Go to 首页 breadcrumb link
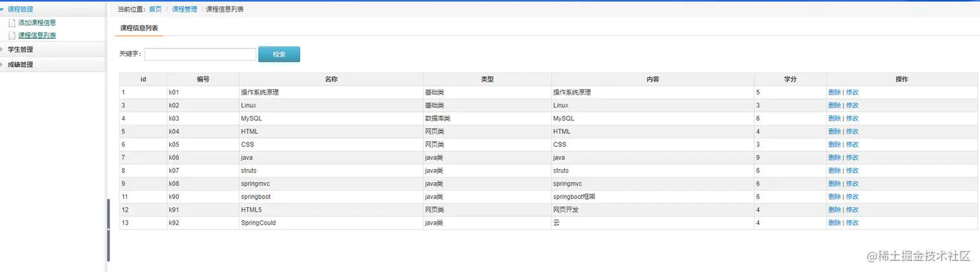Viewport: 980px width, 272px height. pyautogui.click(x=156, y=9)
